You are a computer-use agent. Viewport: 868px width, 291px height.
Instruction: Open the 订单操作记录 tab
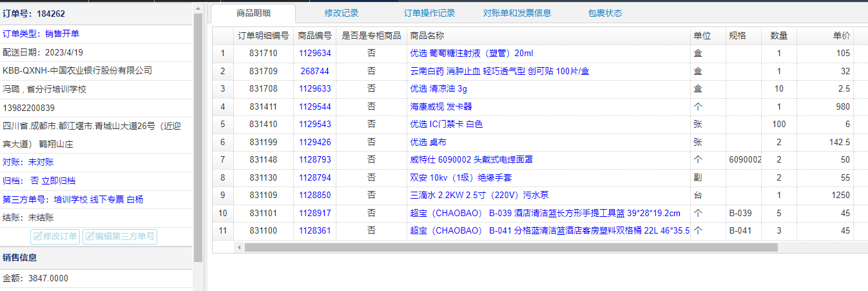[429, 13]
